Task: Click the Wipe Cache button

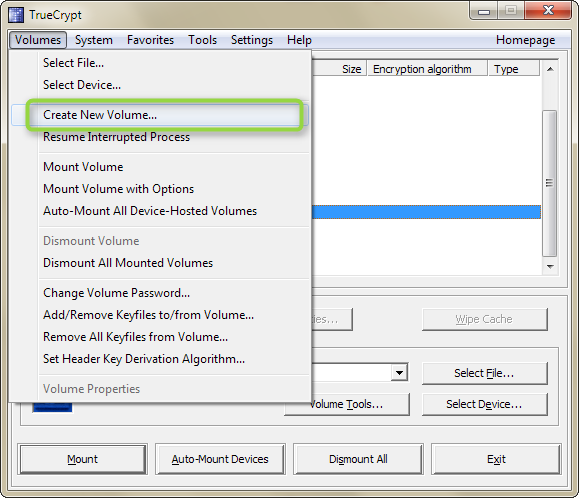Action: point(484,319)
